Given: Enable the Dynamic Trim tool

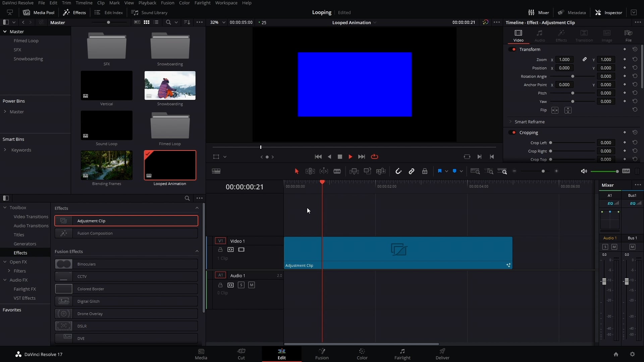Looking at the screenshot, I should 324,171.
